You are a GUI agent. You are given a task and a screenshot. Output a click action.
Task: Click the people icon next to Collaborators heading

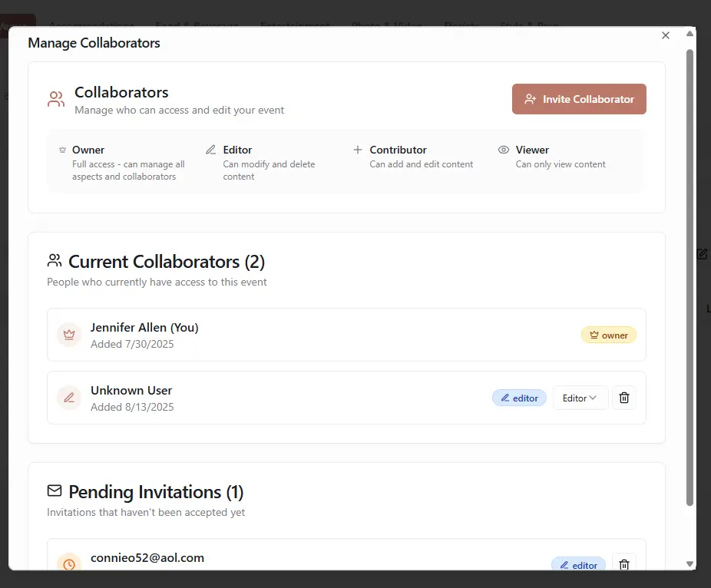pyautogui.click(x=55, y=98)
